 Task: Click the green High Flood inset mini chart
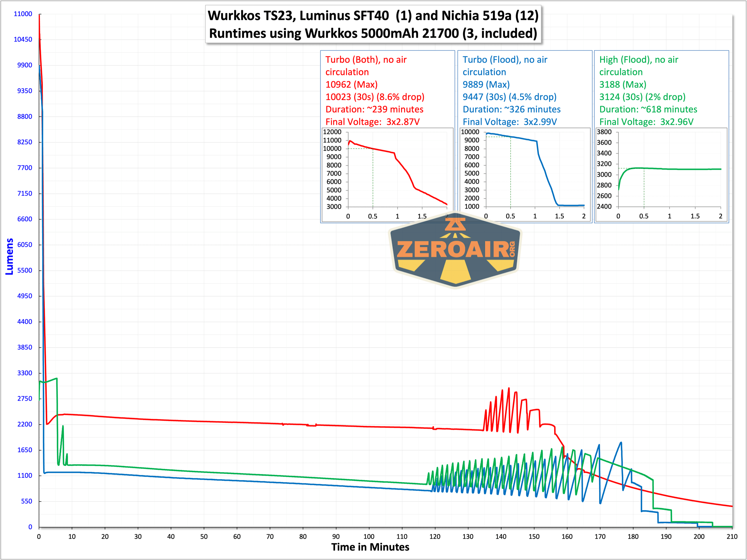662,175
